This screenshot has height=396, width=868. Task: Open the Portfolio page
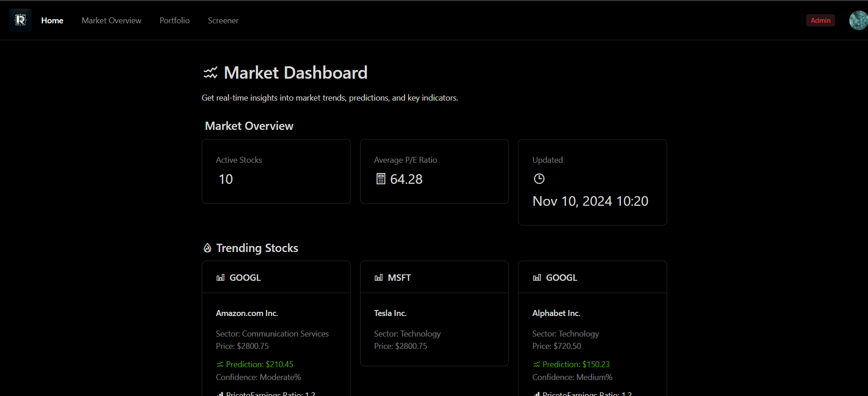[174, 21]
